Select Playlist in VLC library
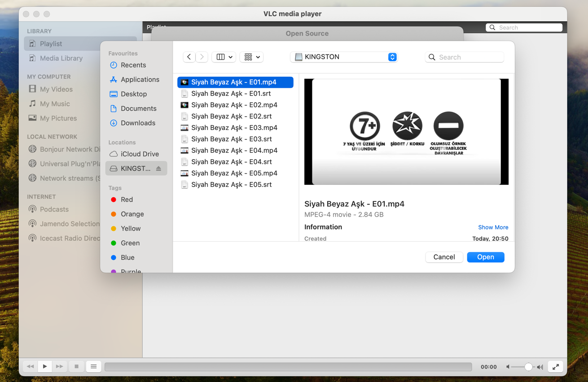This screenshot has height=382, width=588. pos(80,44)
